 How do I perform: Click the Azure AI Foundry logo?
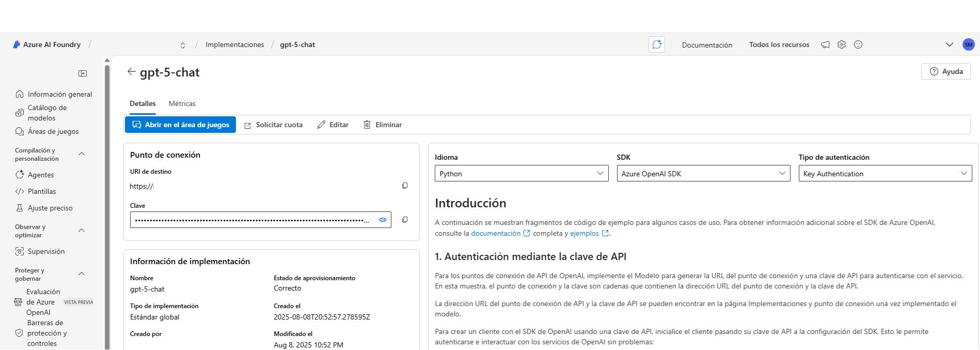pyautogui.click(x=17, y=44)
